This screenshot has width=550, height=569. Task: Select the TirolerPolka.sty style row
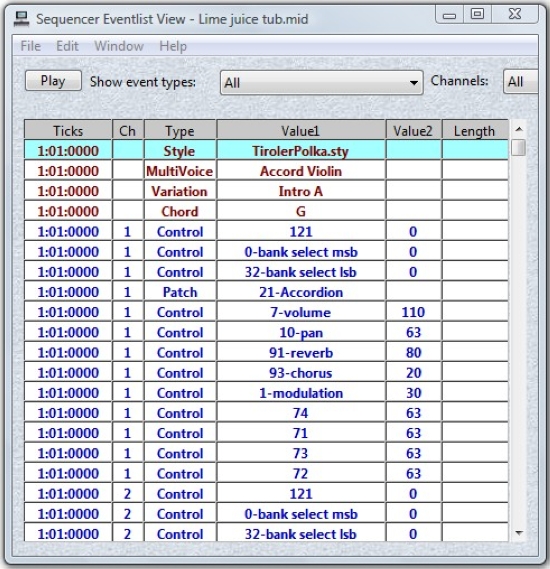pyautogui.click(x=266, y=151)
